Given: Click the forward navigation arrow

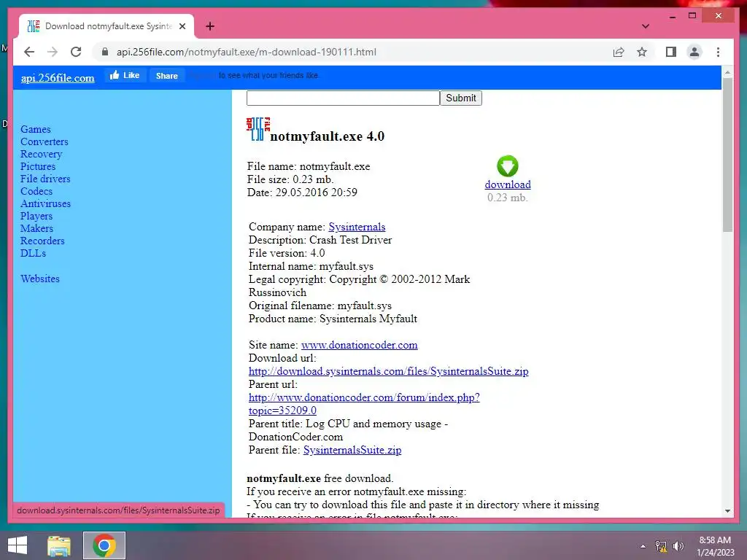Looking at the screenshot, I should coord(53,52).
